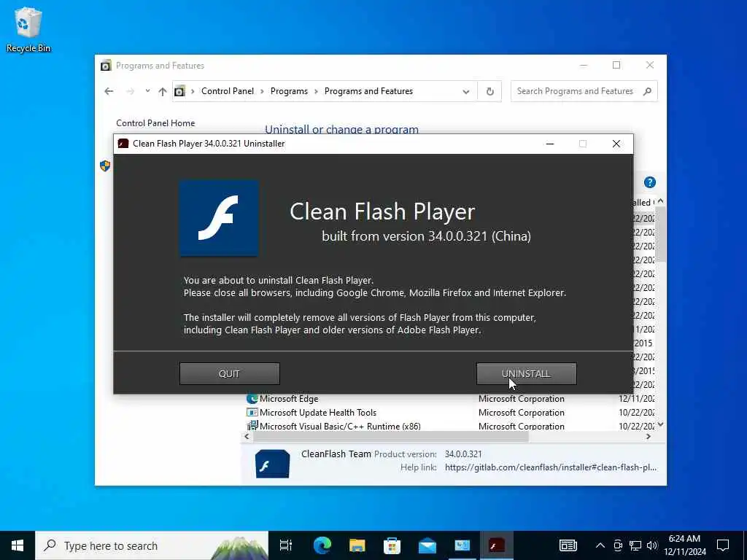
Task: Open the recent locations dropdown chevron
Action: tap(147, 91)
